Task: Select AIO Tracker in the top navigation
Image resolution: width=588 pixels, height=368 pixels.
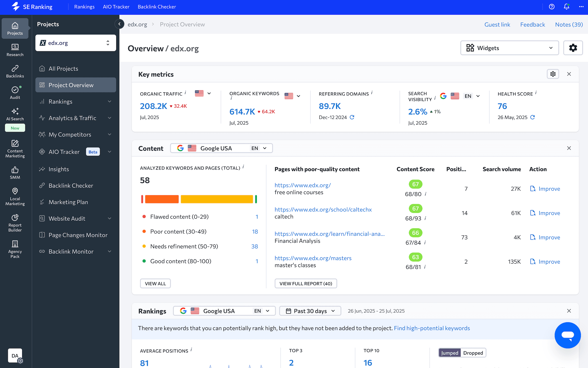Action: pyautogui.click(x=116, y=7)
